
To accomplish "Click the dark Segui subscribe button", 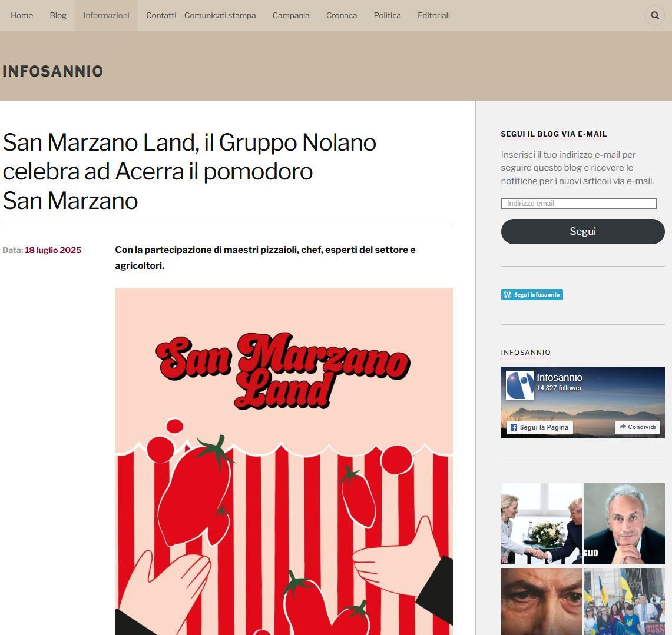I will [x=583, y=232].
